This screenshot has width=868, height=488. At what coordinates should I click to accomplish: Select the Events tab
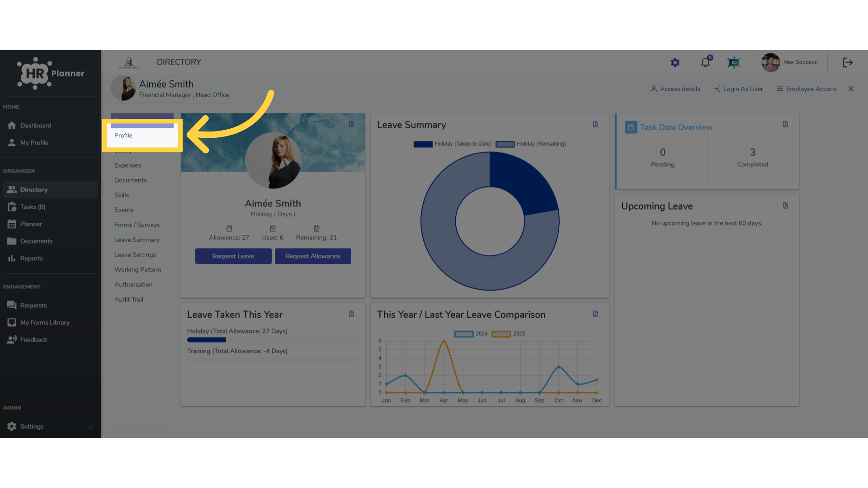click(142, 210)
